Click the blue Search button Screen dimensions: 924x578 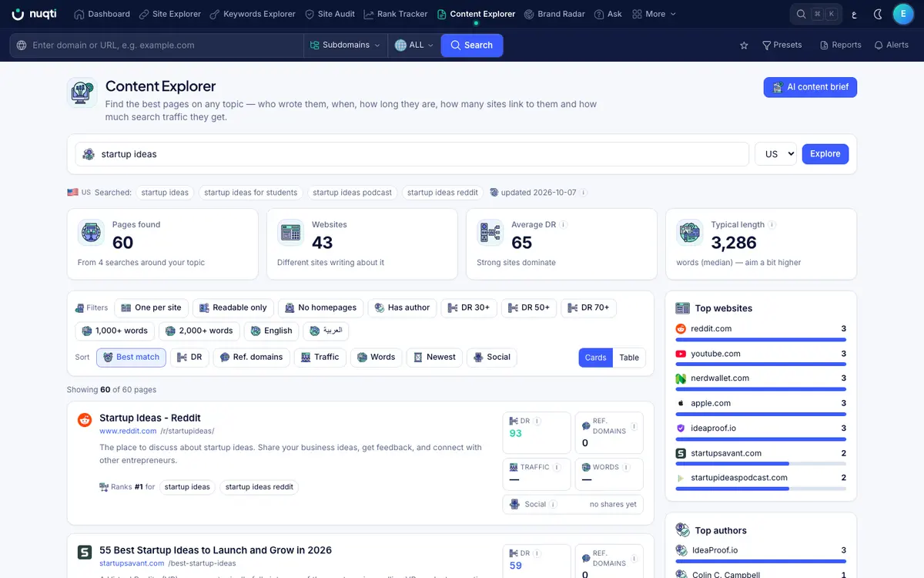pos(472,45)
